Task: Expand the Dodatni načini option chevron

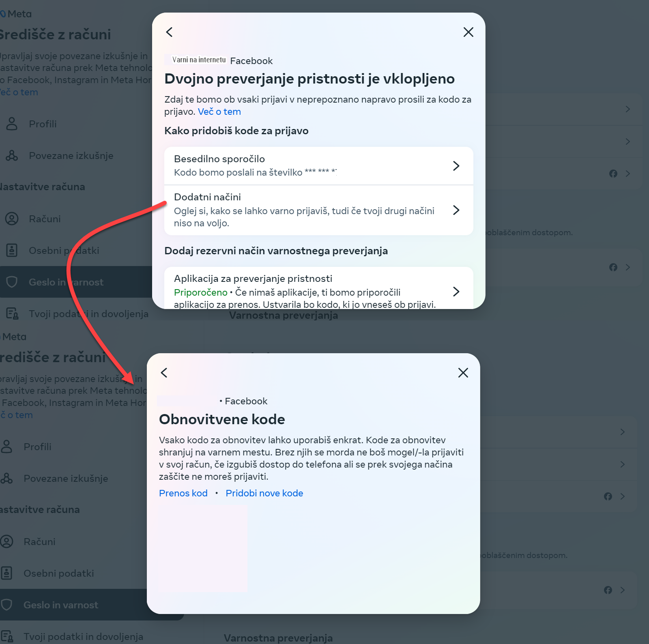Action: coord(456,210)
